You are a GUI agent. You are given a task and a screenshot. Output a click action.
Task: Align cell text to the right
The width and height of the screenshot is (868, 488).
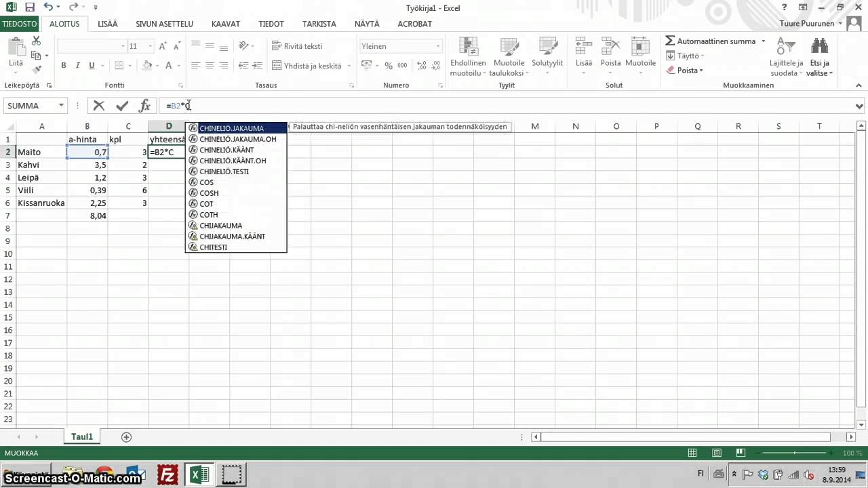click(x=224, y=66)
